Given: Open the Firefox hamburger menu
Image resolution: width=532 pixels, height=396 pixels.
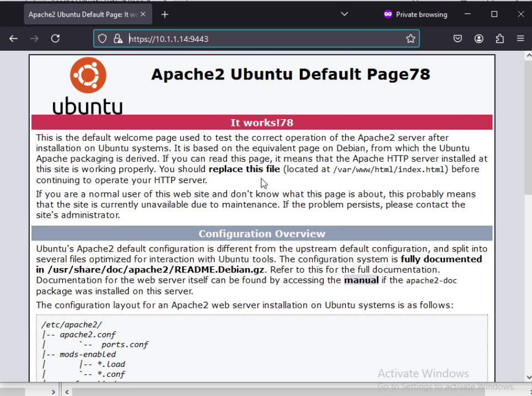Looking at the screenshot, I should tap(520, 39).
